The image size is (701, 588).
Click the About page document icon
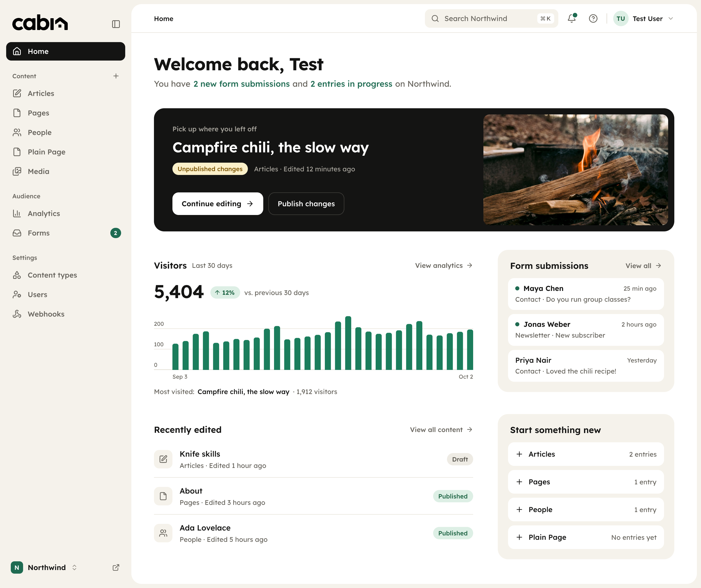coord(163,496)
